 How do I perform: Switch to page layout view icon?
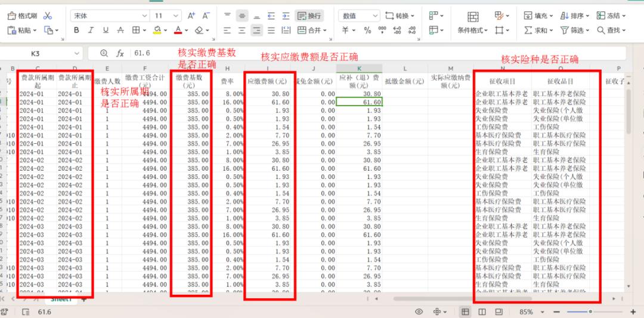pyautogui.click(x=482, y=312)
